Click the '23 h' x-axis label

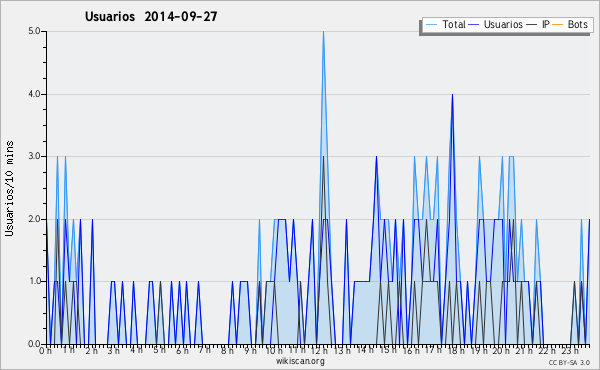pos(570,350)
